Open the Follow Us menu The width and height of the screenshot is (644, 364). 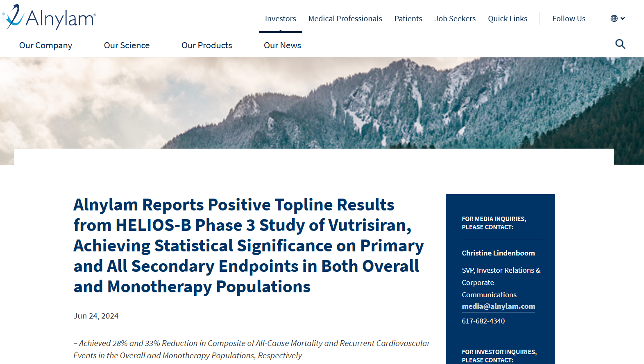click(x=569, y=18)
